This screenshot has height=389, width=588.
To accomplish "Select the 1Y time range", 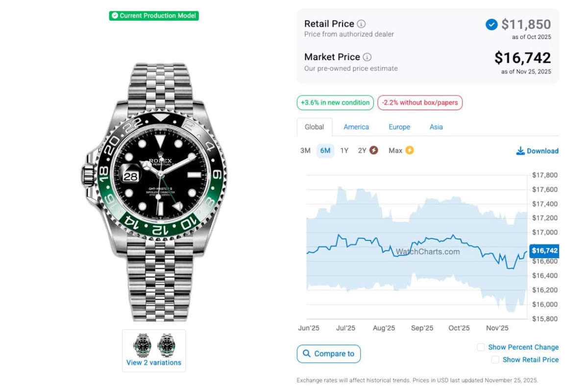I will tap(344, 150).
